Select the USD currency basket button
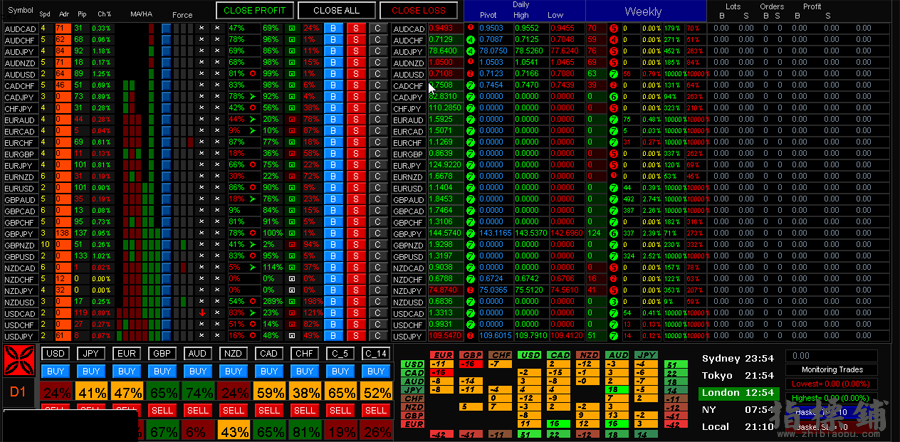 tap(56, 354)
